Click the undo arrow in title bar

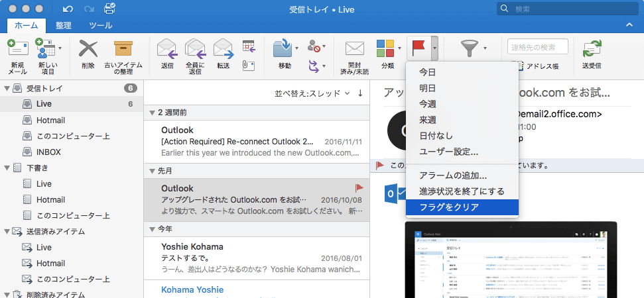point(68,9)
